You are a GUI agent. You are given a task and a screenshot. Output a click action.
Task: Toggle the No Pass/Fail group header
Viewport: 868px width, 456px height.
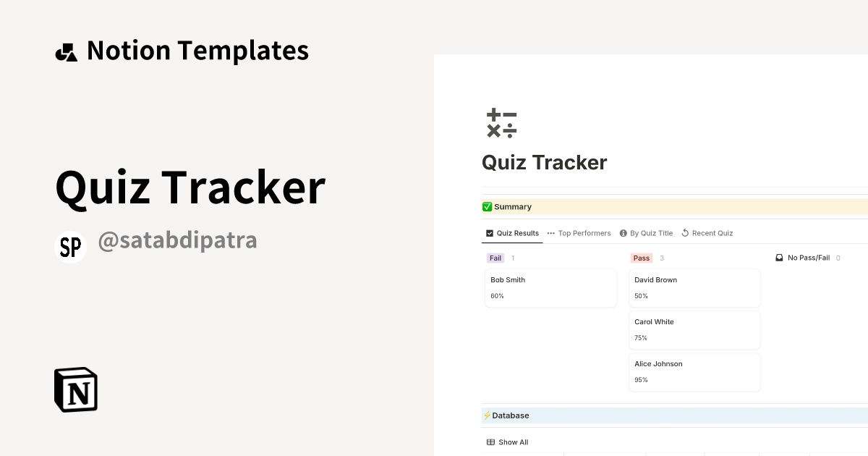[x=807, y=257]
